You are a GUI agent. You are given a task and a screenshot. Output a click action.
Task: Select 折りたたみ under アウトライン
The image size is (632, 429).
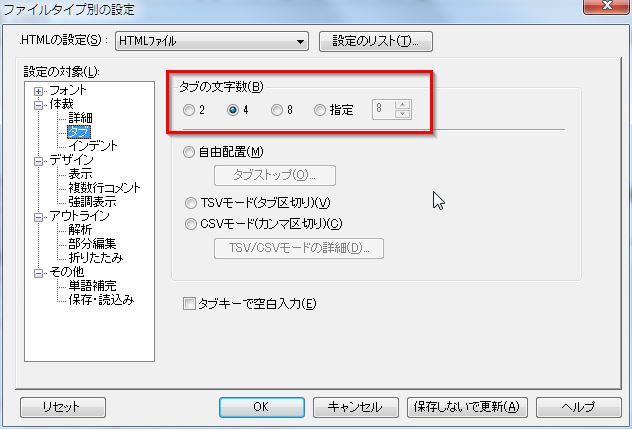point(94,257)
